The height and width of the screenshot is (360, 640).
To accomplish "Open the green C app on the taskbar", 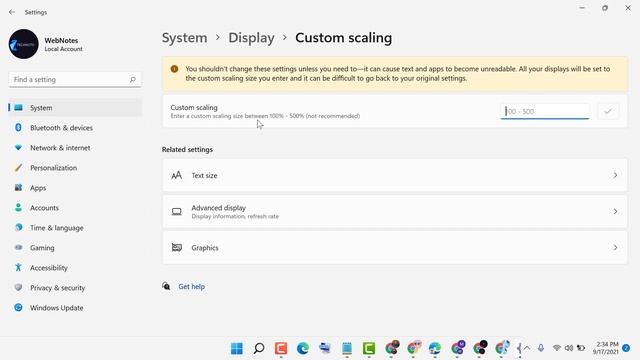I will coord(369,348).
